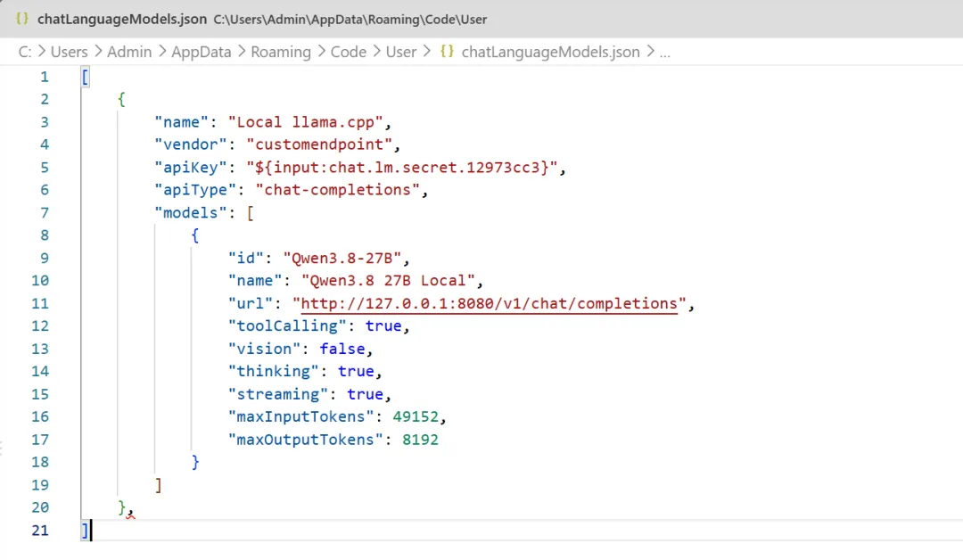
Task: Click the "${input:chat.lm.secret.12973cc3}" apiKey value
Action: [401, 167]
